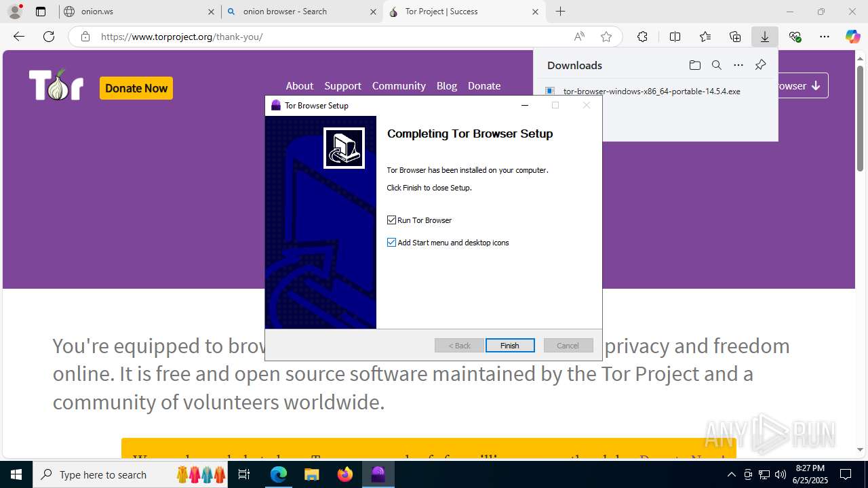Refresh the Tor Project page
This screenshot has height=488, width=868.
point(49,37)
